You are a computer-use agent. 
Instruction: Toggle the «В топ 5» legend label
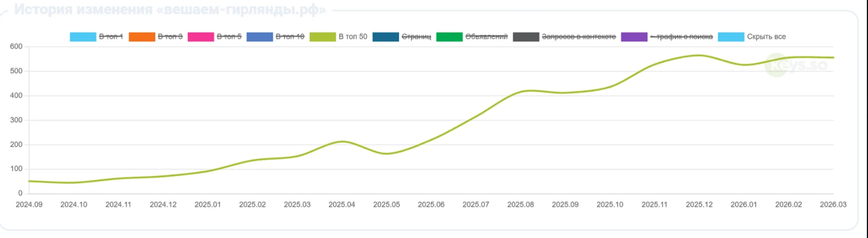point(229,37)
